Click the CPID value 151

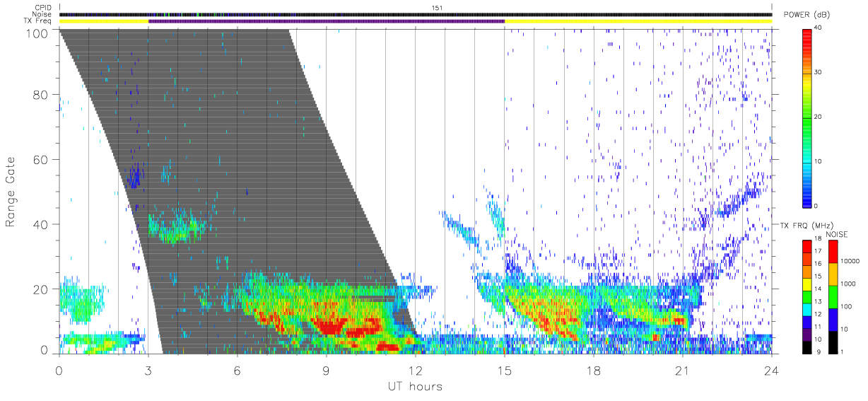click(437, 8)
